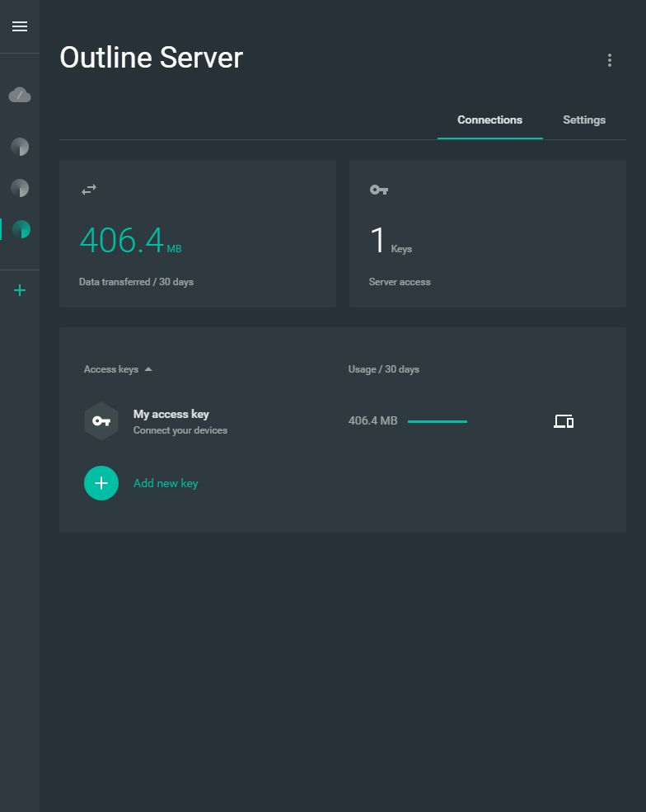Select the active green server icon
This screenshot has height=812, width=646.
pyautogui.click(x=21, y=229)
